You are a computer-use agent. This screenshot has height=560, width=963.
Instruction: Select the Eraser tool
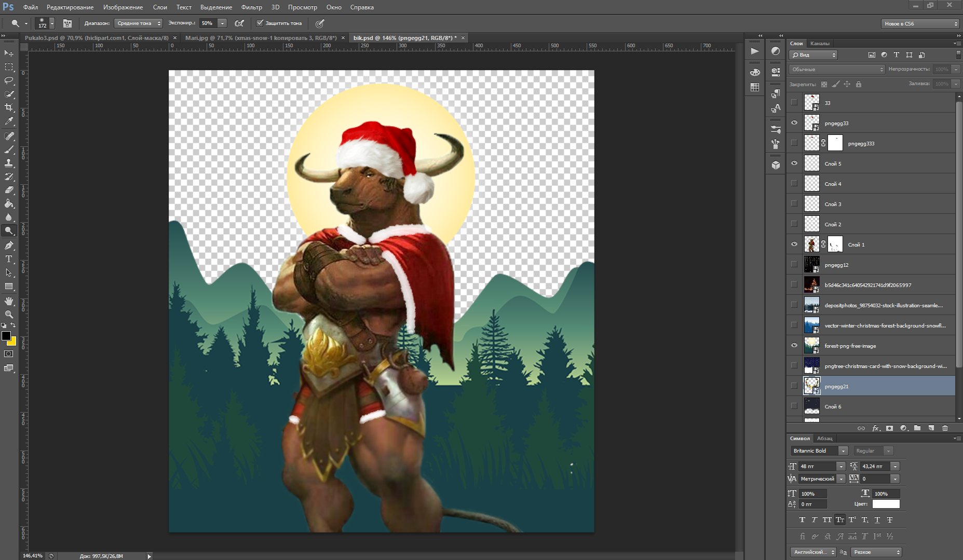9,190
